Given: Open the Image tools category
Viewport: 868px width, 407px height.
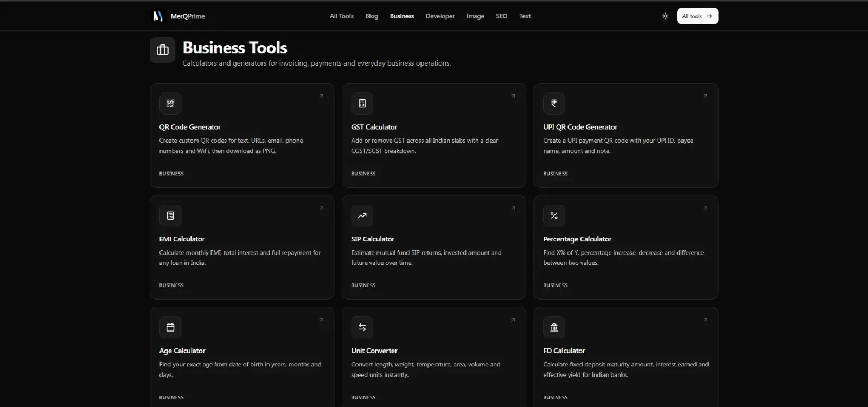Looking at the screenshot, I should click(x=475, y=16).
